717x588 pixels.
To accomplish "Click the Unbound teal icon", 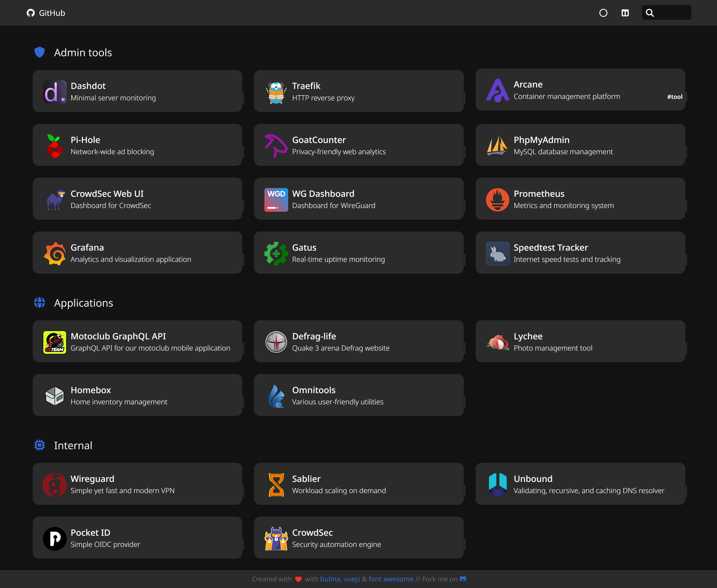I will [x=497, y=485].
